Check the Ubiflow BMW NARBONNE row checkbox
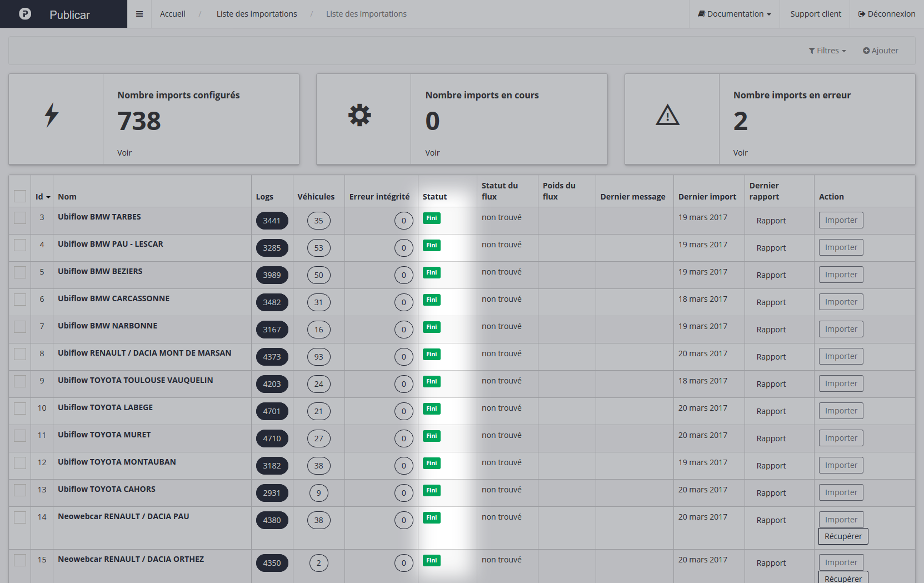Screen dimensions: 924x583 pyautogui.click(x=20, y=326)
